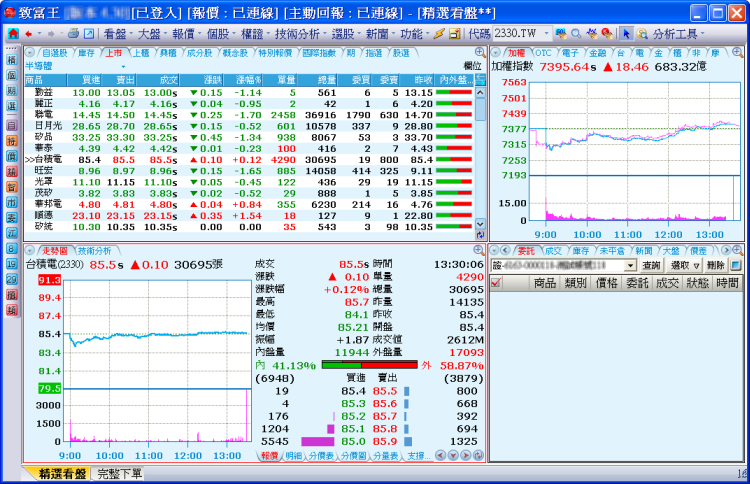Open the account selection dropdown in order panel
This screenshot has height=484, width=750.
630,266
